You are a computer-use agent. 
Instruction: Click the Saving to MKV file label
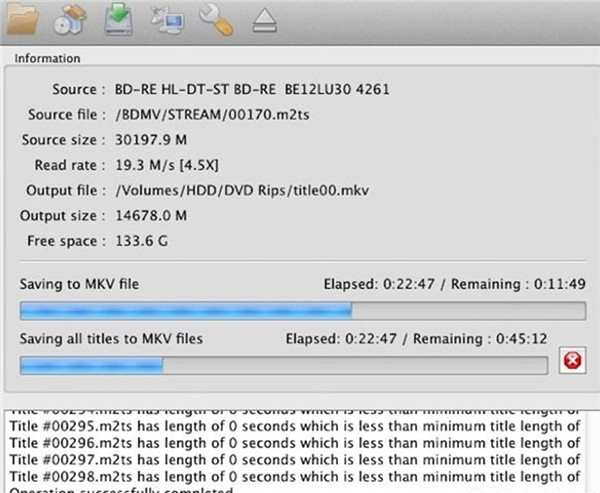click(x=79, y=284)
